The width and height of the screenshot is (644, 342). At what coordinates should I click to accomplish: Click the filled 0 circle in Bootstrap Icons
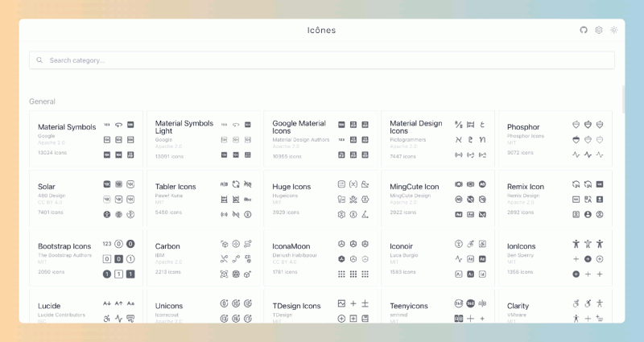130,244
